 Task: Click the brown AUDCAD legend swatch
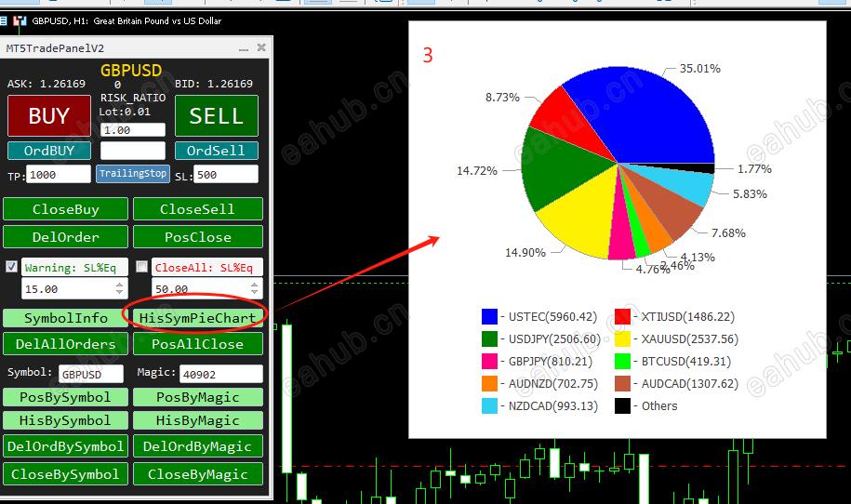[622, 383]
